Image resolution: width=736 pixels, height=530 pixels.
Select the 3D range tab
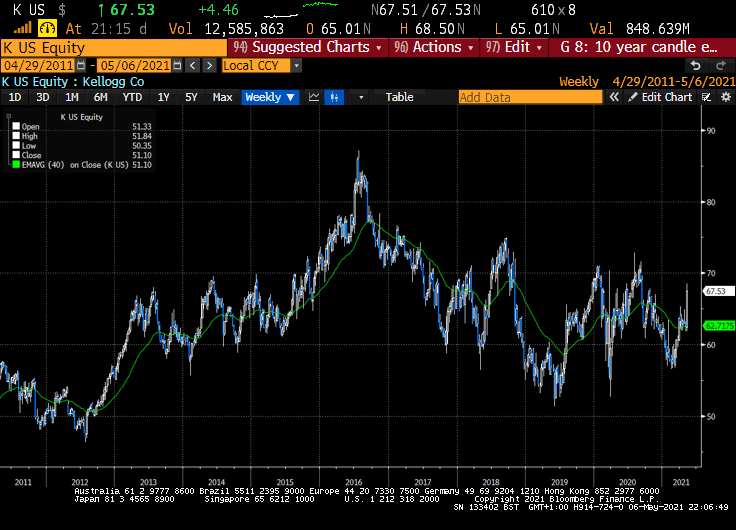click(43, 97)
